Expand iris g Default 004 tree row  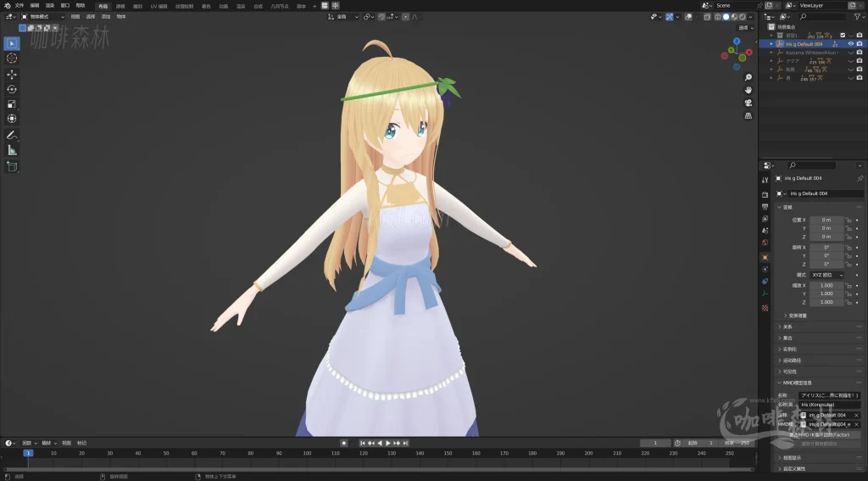tap(771, 44)
